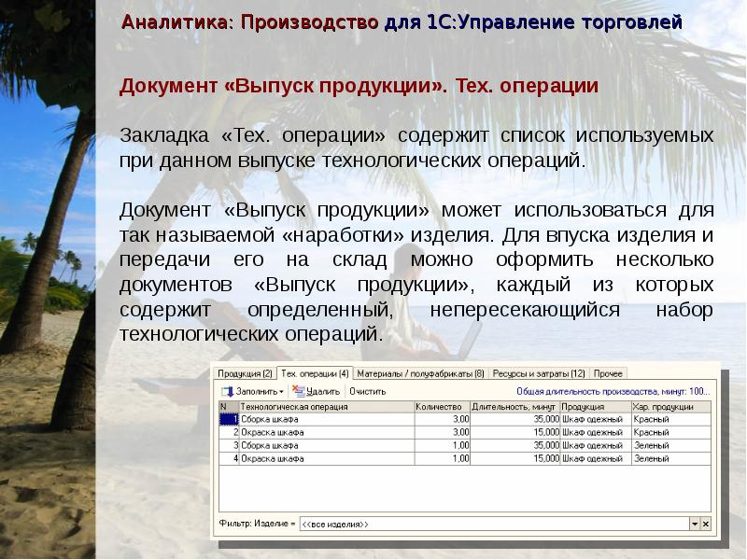Sort by Технологическая операция column header

click(326, 407)
